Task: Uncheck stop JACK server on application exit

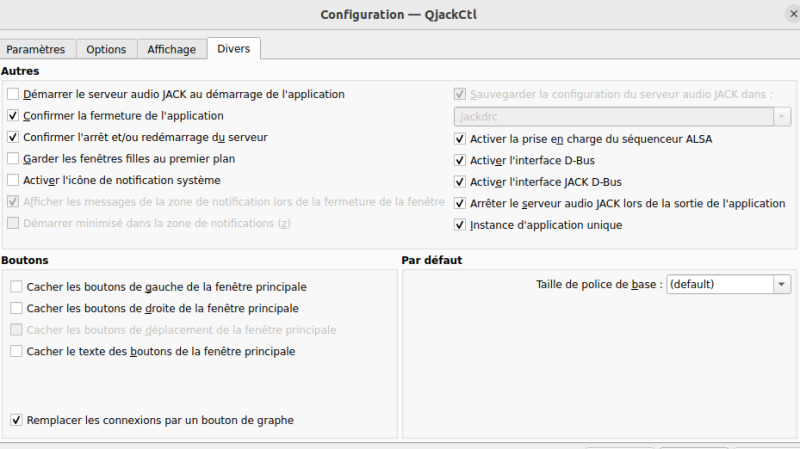Action: [x=461, y=203]
